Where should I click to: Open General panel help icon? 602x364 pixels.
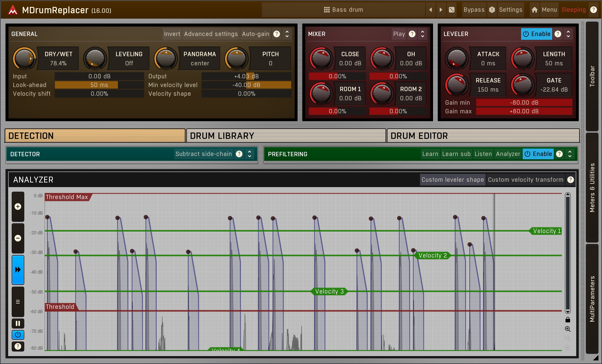coord(277,34)
